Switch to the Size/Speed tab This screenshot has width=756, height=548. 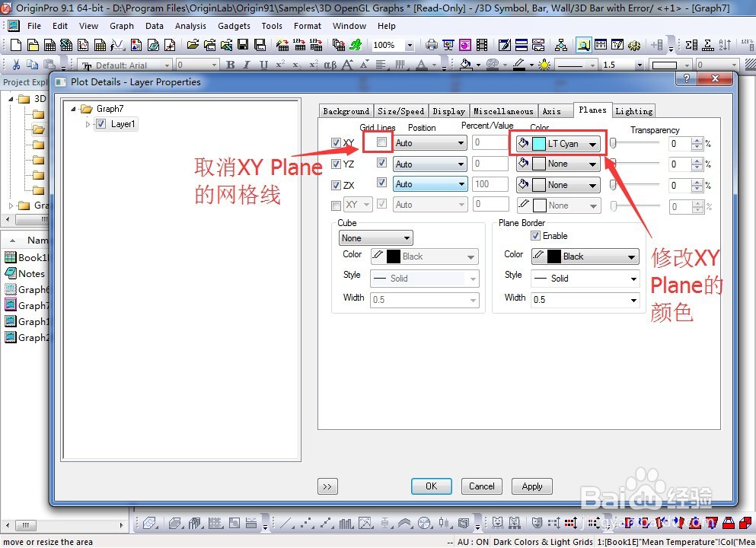coord(400,111)
